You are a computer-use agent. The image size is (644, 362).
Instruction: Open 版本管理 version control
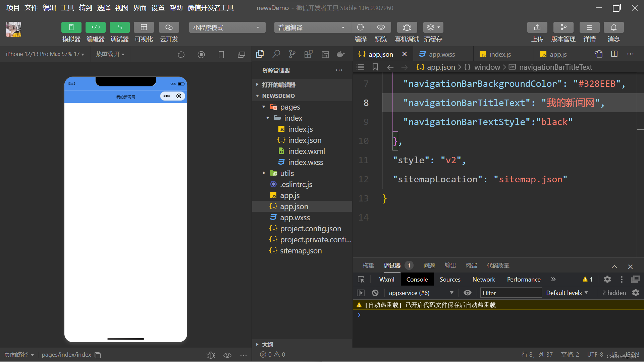coord(563,27)
